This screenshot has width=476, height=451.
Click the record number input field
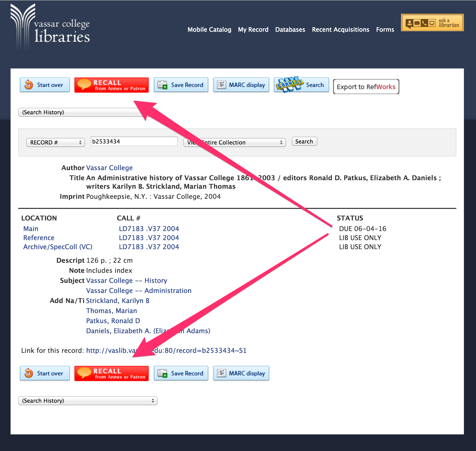click(134, 141)
